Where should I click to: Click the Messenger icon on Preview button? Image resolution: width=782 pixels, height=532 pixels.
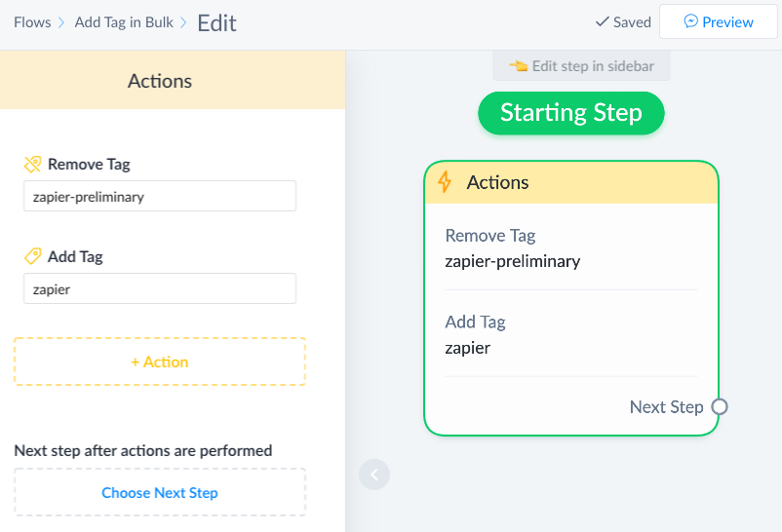[x=690, y=21]
